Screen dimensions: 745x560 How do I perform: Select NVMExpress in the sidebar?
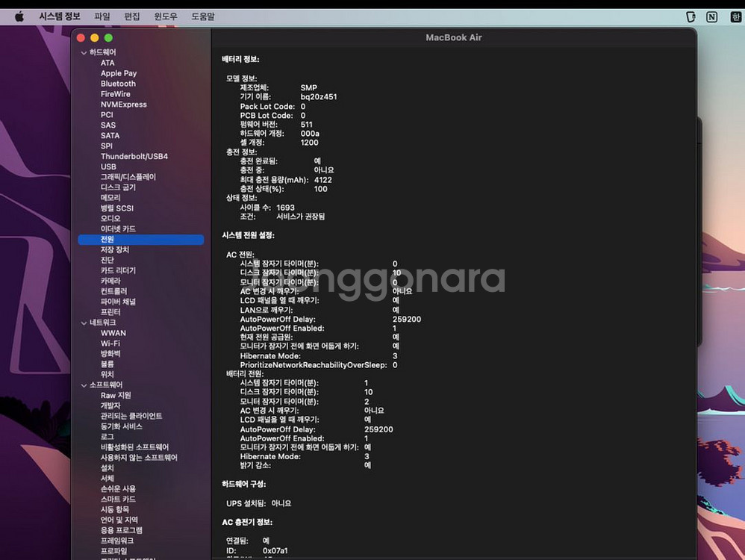coord(123,105)
